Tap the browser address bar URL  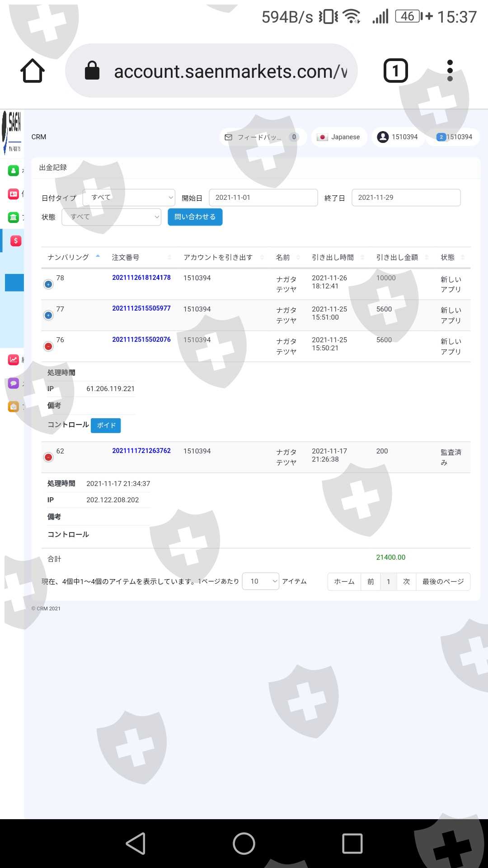(230, 71)
